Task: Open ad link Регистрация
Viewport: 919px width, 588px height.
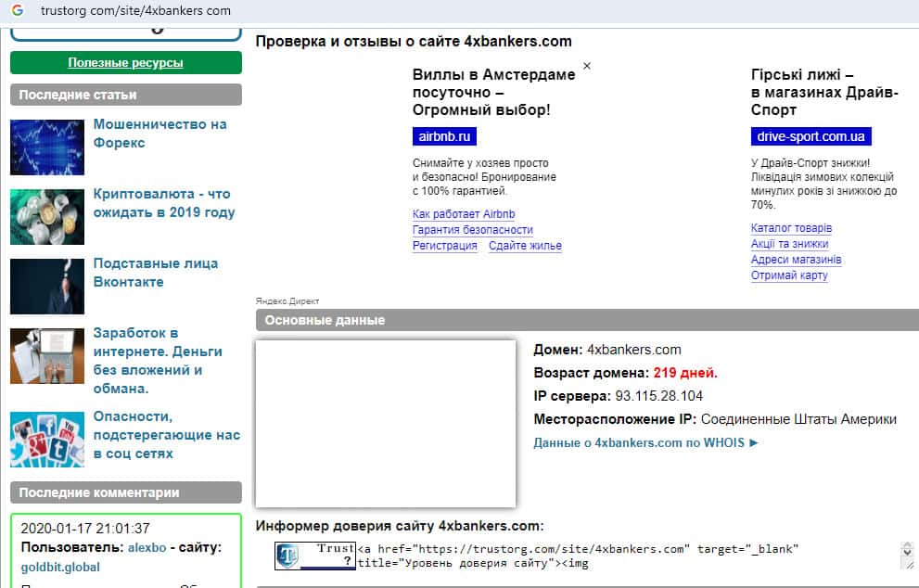Action: [445, 246]
